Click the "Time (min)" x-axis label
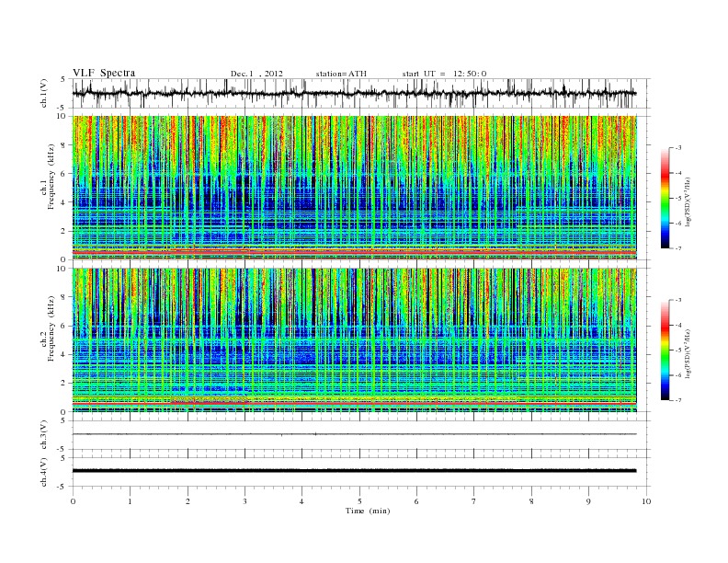 (x=368, y=511)
